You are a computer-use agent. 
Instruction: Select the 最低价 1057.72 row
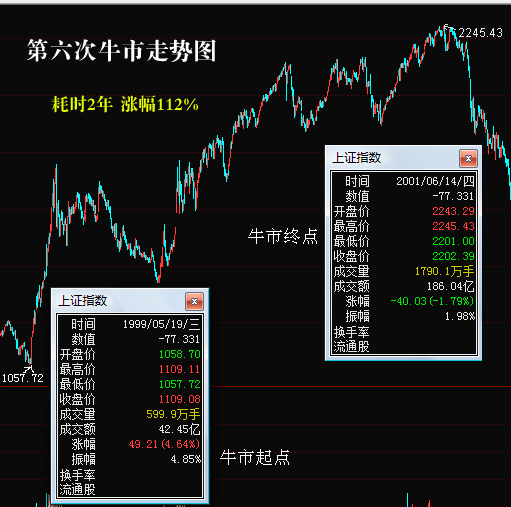coord(130,384)
